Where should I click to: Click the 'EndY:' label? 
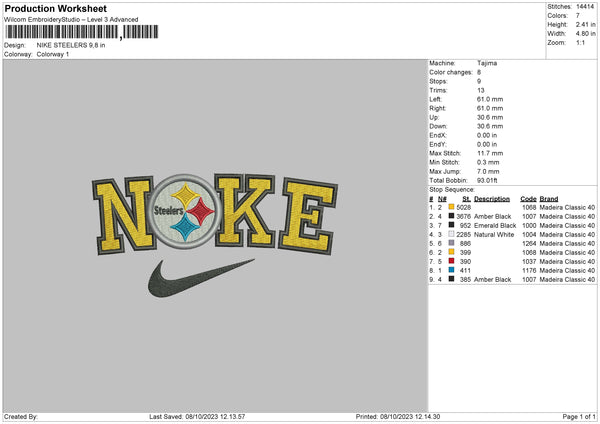click(x=438, y=144)
